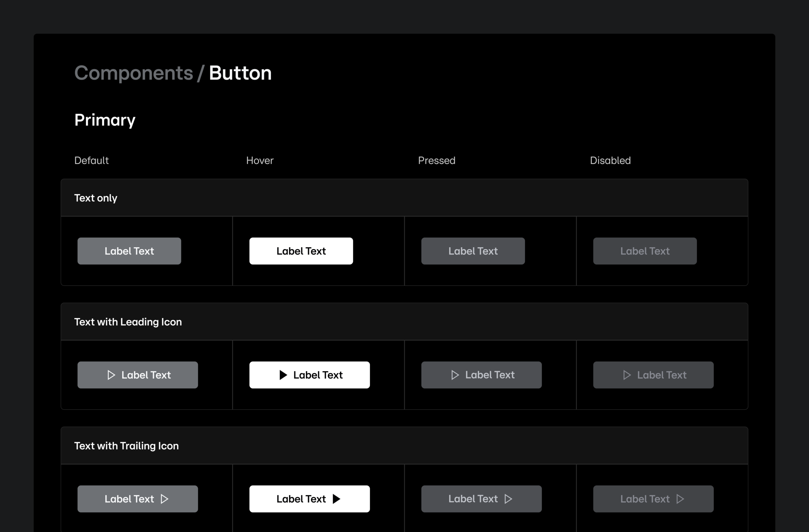The image size is (809, 532).
Task: Click the Components breadcrumb text
Action: pyautogui.click(x=134, y=73)
